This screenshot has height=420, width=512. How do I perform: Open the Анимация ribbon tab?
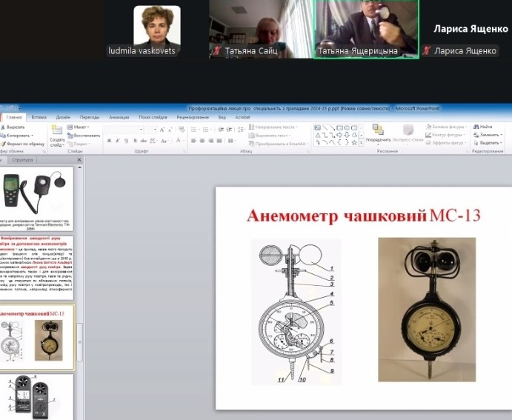coord(119,117)
